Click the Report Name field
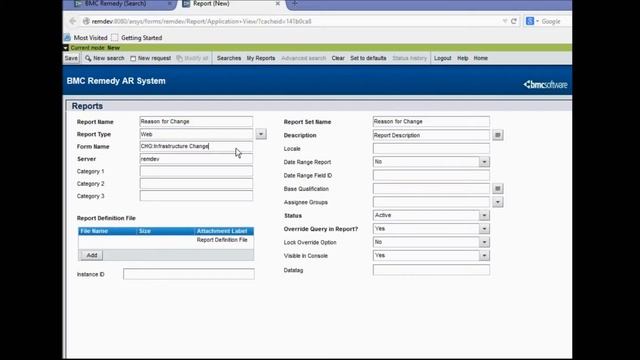The width and height of the screenshot is (640, 360). (196, 122)
